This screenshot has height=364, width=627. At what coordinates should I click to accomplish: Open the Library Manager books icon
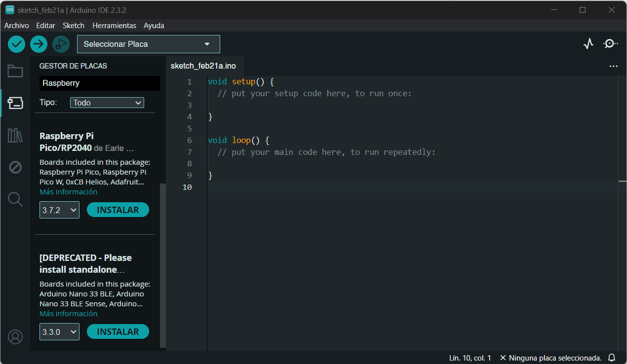[x=15, y=135]
